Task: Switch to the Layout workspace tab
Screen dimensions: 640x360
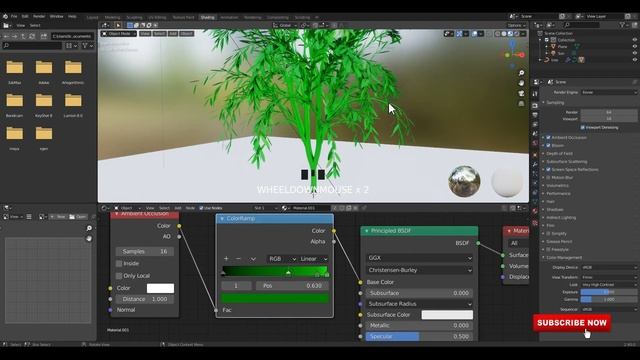Action: [93, 18]
